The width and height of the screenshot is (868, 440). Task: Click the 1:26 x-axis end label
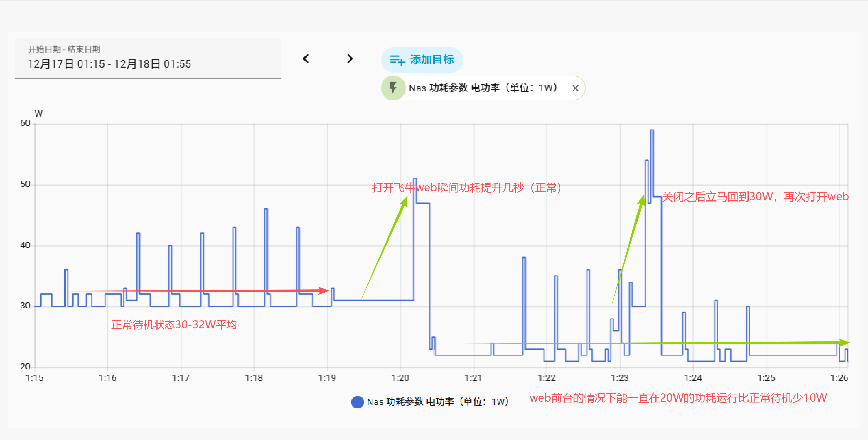(x=839, y=378)
